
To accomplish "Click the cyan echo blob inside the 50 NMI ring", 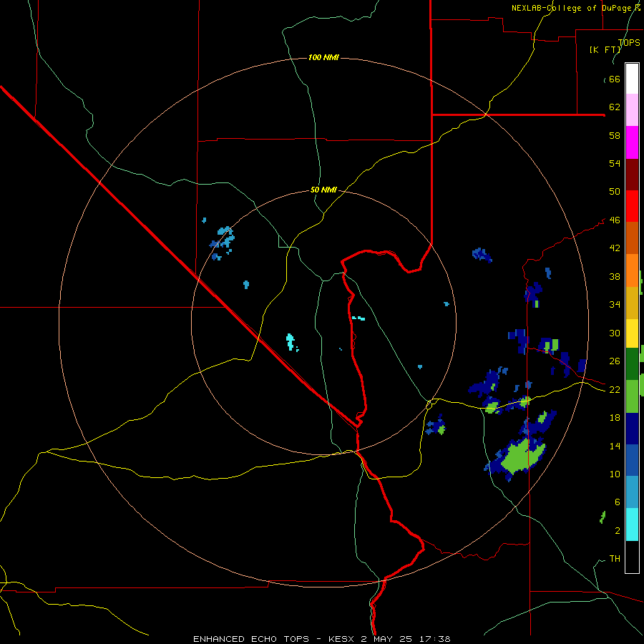I will pyautogui.click(x=291, y=342).
